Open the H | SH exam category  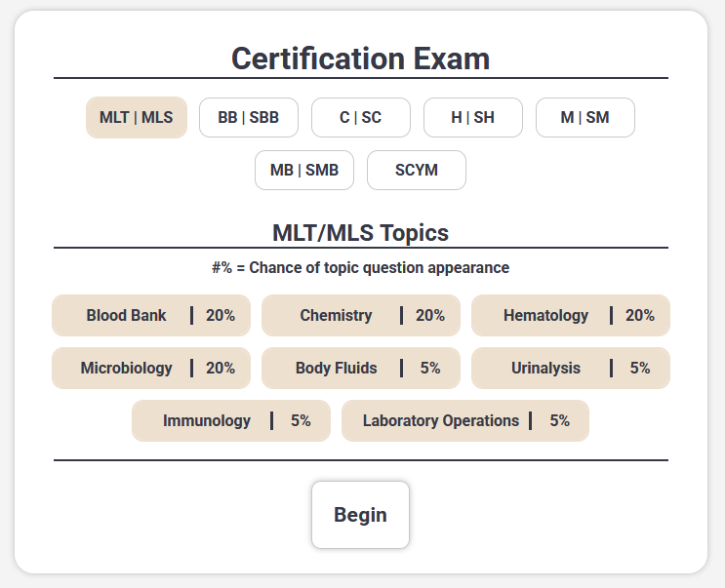point(473,118)
